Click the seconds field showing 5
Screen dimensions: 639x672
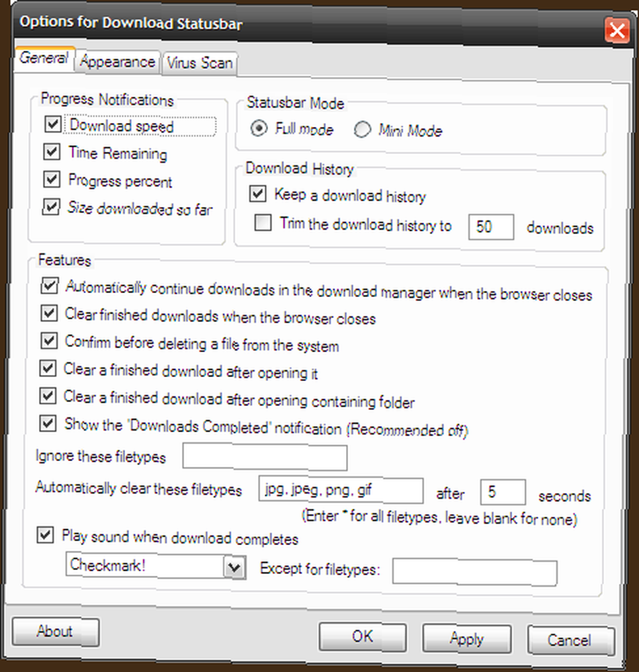tap(503, 492)
